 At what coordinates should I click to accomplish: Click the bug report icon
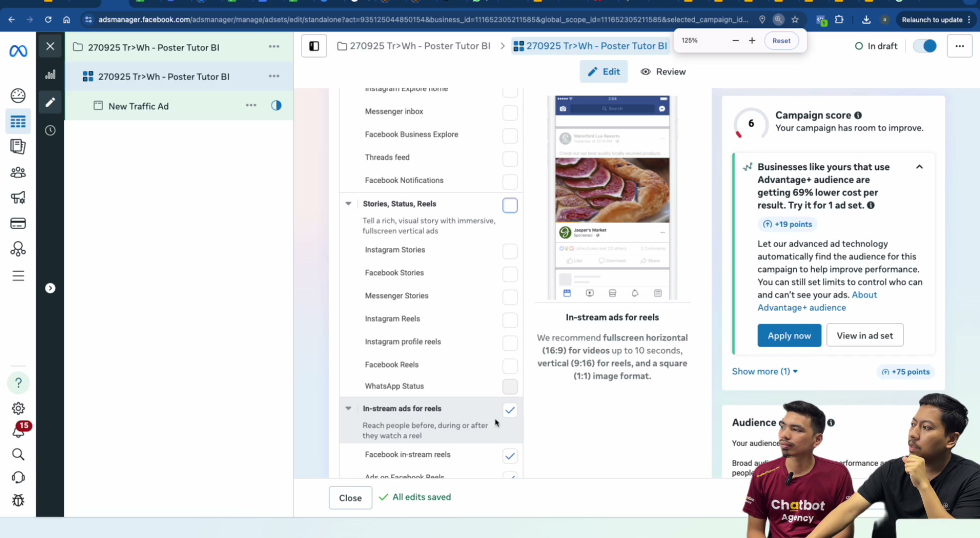[x=18, y=500]
